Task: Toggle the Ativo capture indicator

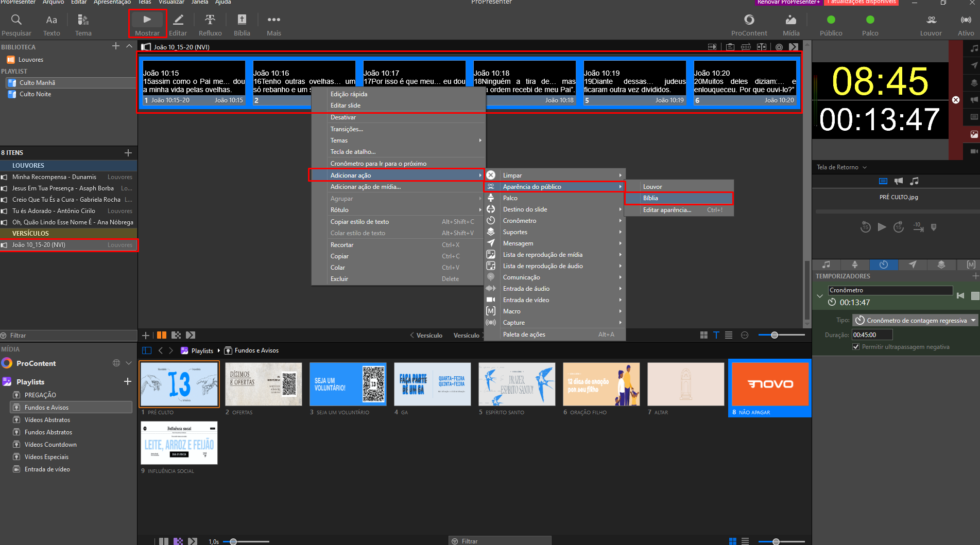Action: click(966, 25)
